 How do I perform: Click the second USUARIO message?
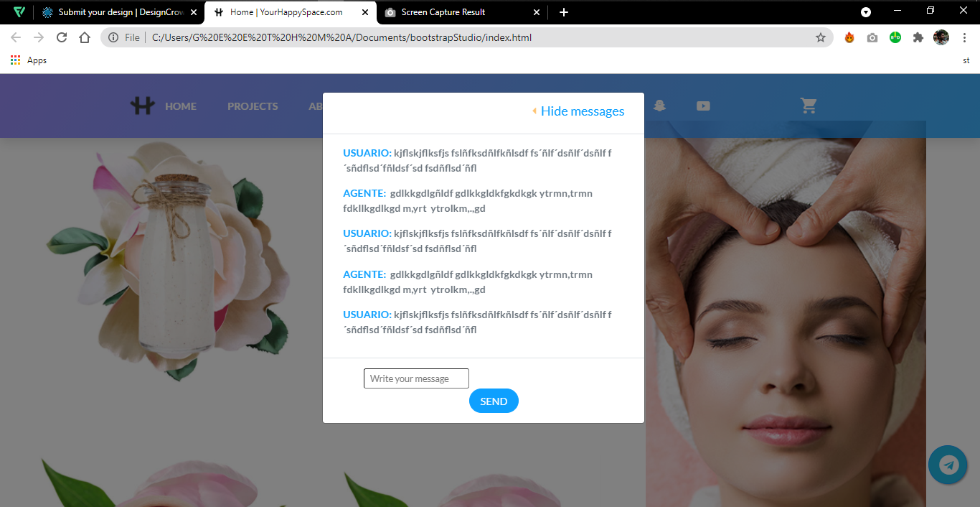click(x=478, y=241)
